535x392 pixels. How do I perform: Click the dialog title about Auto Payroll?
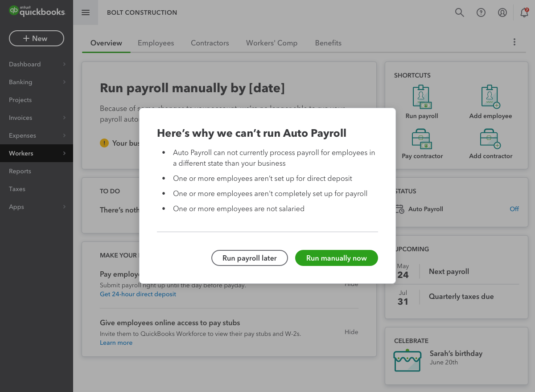click(x=252, y=133)
